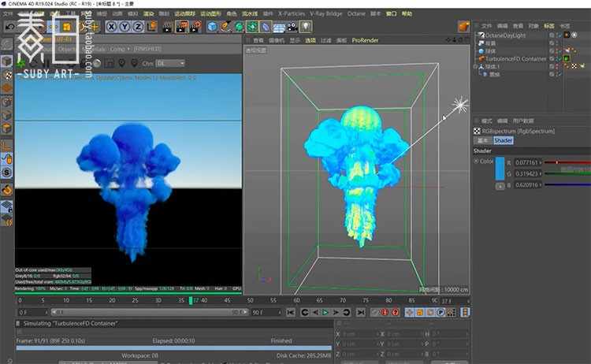591x364 pixels.
Task: Add a Camera object from the toolbar
Action: [x=292, y=27]
